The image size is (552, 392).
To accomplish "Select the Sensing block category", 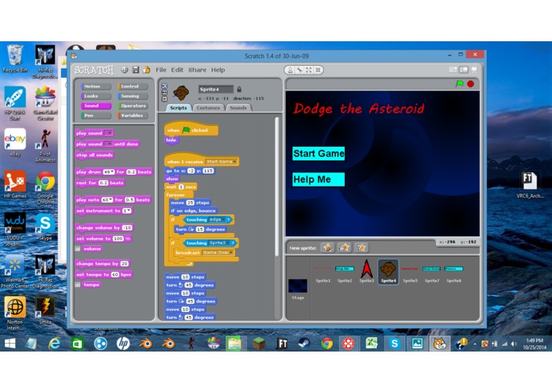I will pyautogui.click(x=133, y=96).
